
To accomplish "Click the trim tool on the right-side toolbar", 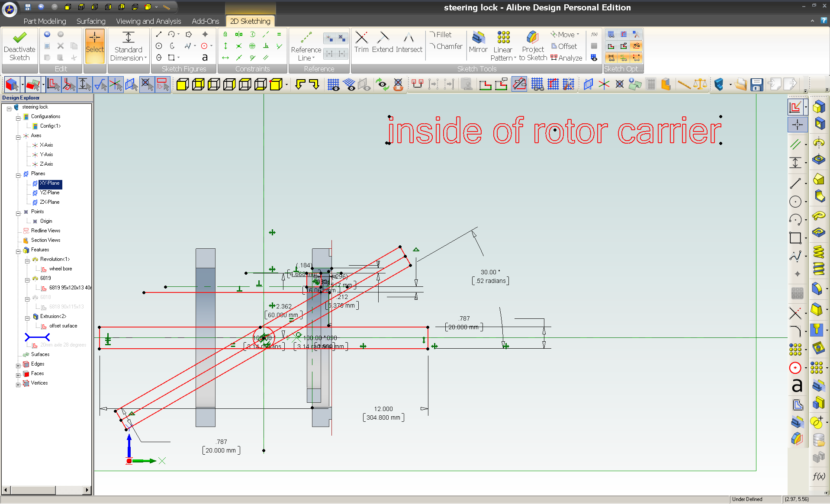I will click(x=795, y=313).
